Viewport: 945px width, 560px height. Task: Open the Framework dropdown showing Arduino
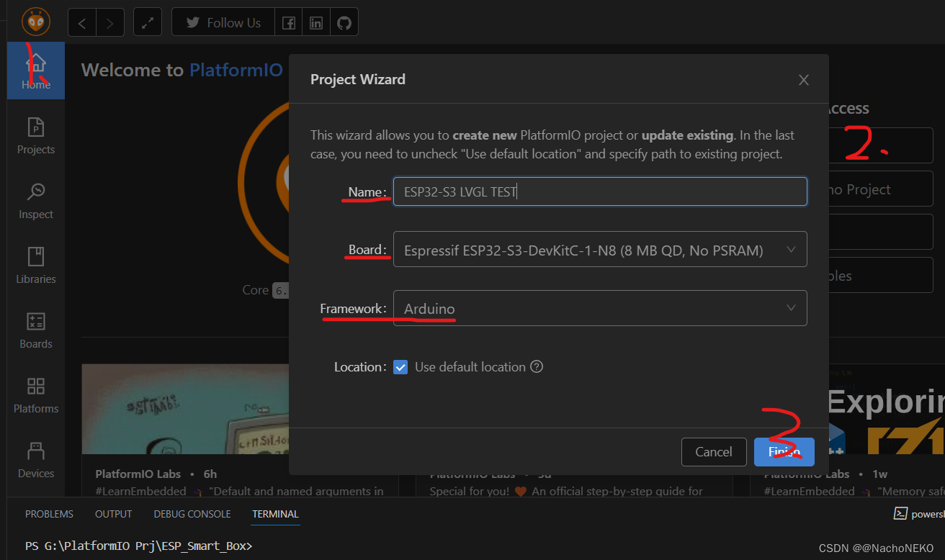[x=600, y=308]
